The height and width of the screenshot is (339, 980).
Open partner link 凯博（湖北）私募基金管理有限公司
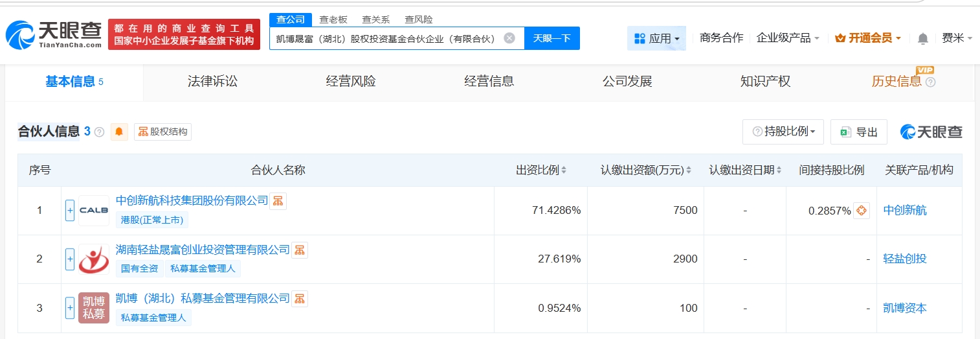(203, 298)
